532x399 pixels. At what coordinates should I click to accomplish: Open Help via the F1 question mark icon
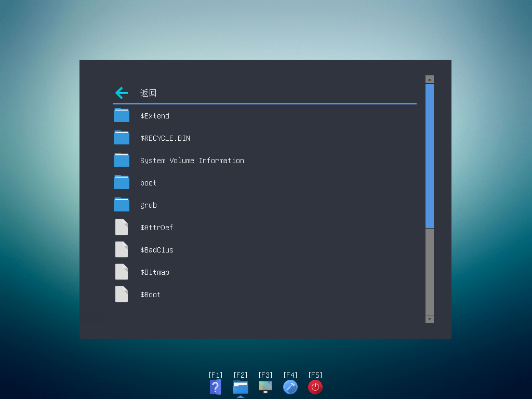(215, 387)
